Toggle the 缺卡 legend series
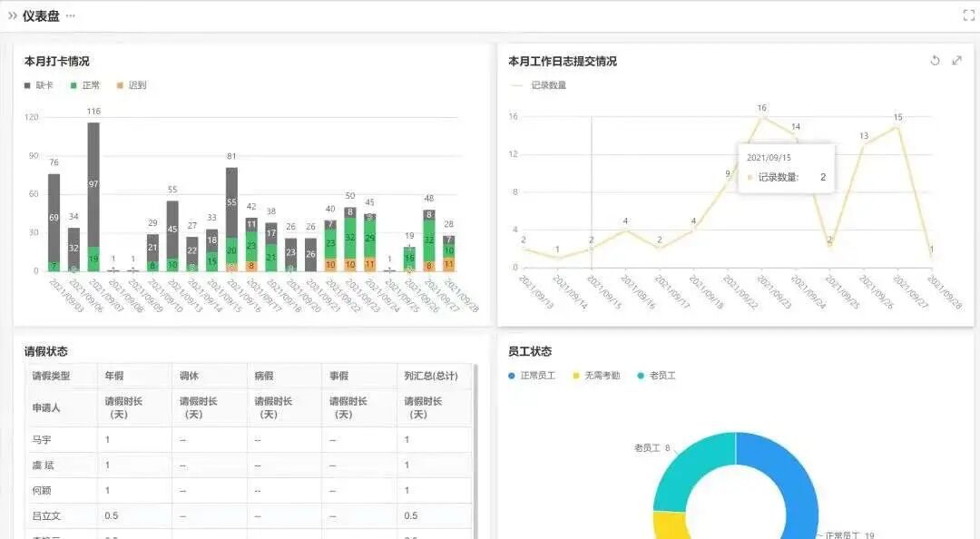980x539 pixels. click(x=39, y=85)
